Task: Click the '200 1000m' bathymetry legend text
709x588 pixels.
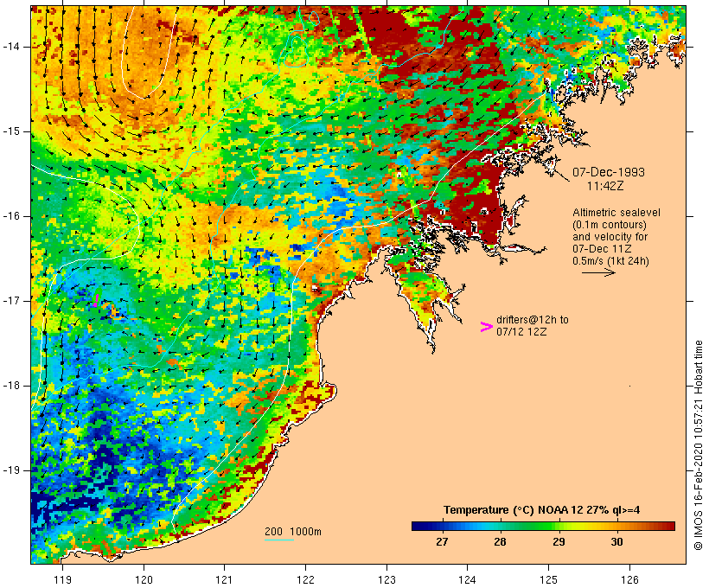Action: point(293,532)
